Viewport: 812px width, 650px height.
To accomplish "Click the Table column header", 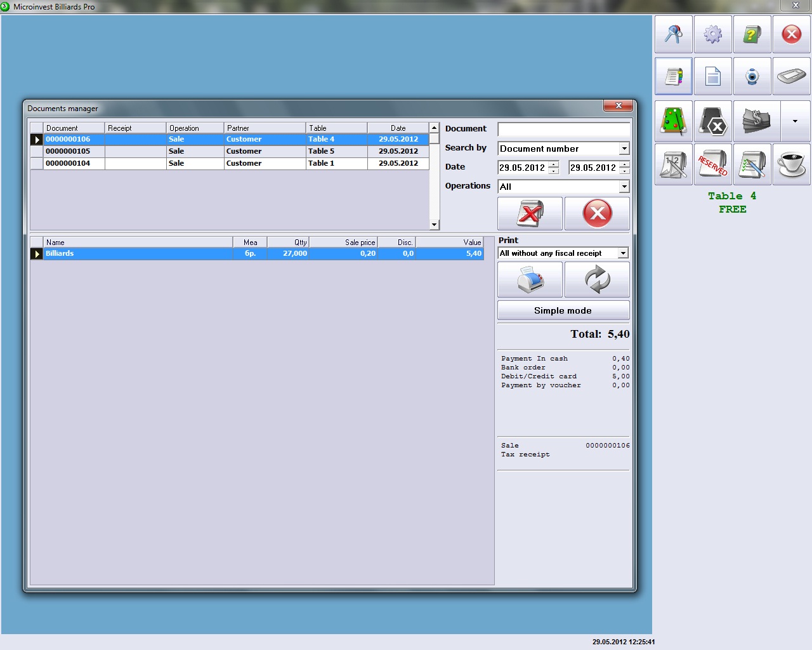I will coord(336,128).
